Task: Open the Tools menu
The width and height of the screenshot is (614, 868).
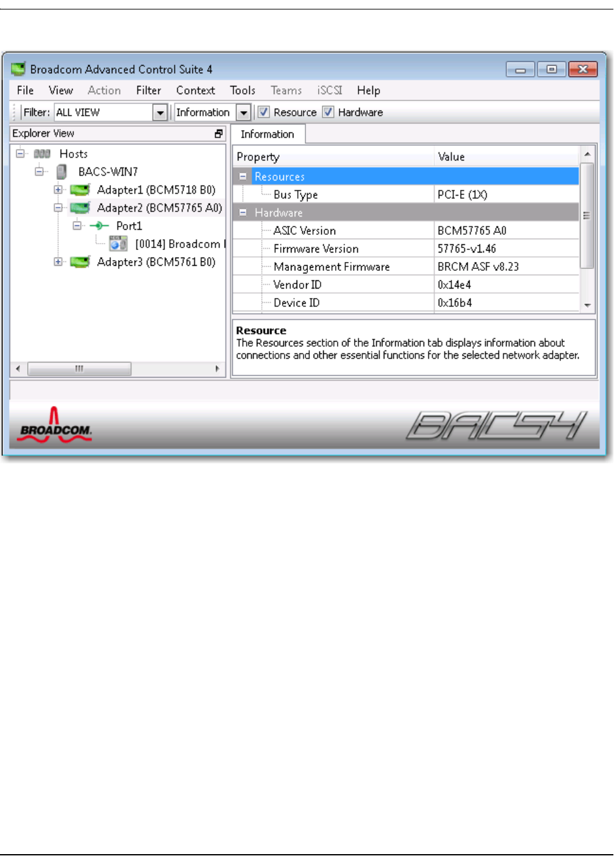Action: pos(243,90)
